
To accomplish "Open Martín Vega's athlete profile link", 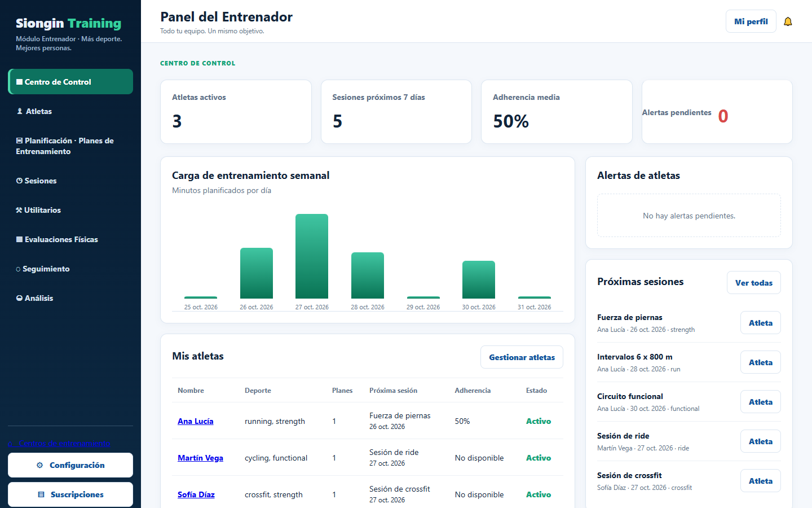I will tap(200, 458).
